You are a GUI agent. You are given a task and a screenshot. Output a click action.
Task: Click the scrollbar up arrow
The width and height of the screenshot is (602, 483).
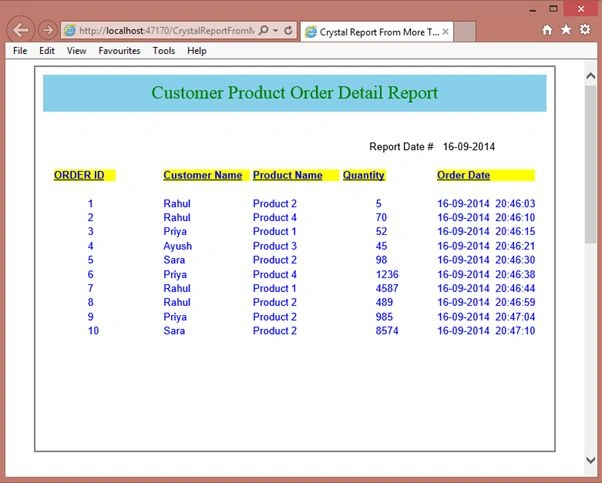tap(590, 76)
